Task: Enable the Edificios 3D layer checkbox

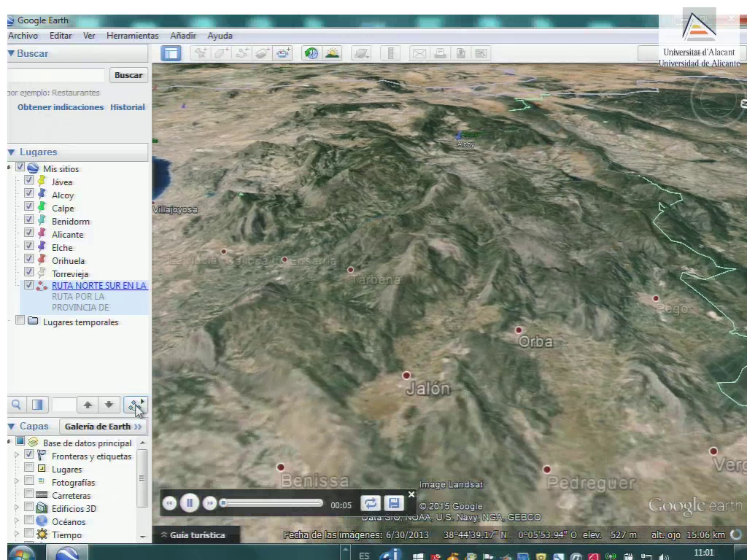Action: [28, 507]
